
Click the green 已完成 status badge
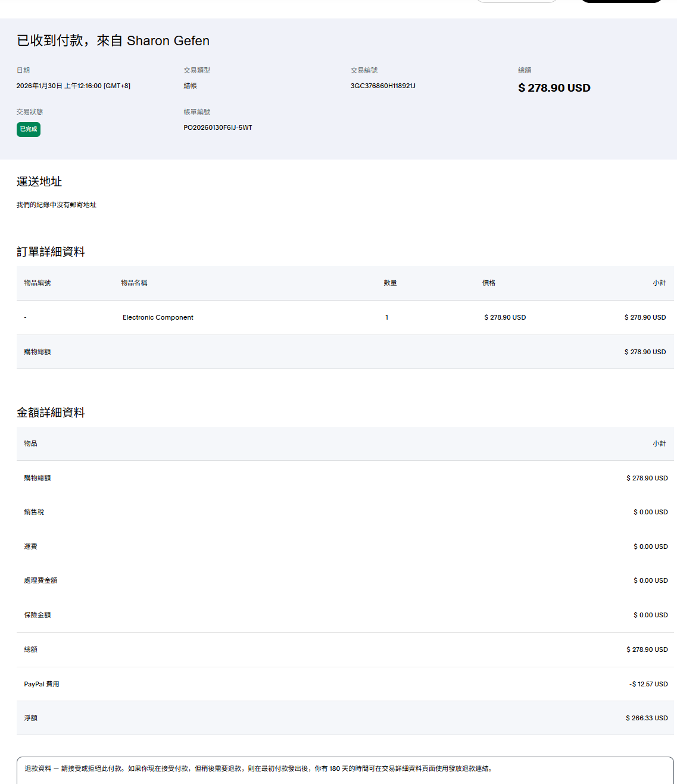point(29,129)
